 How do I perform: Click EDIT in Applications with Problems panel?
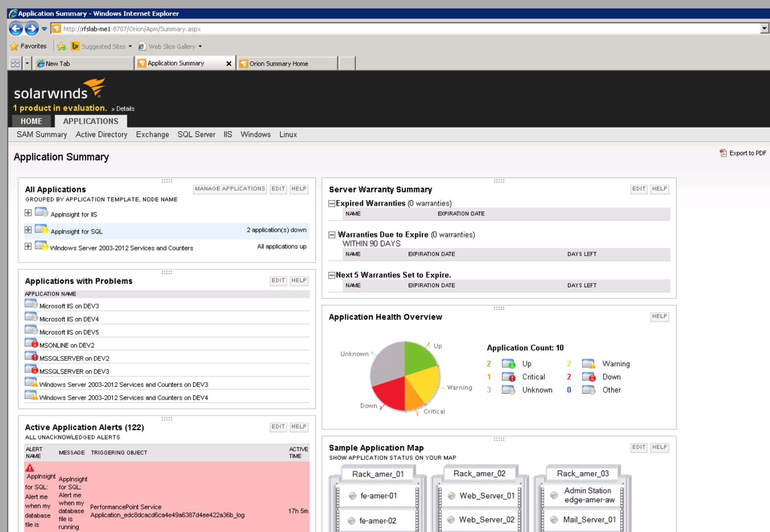(278, 280)
